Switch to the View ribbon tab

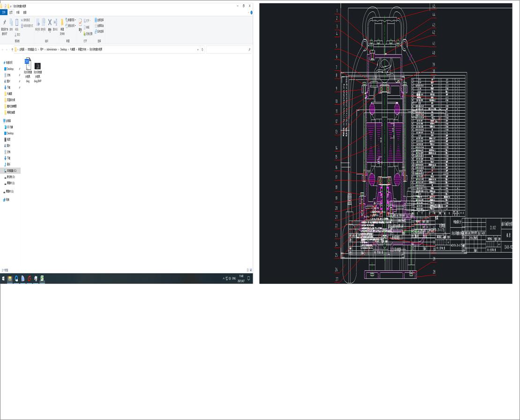25,13
